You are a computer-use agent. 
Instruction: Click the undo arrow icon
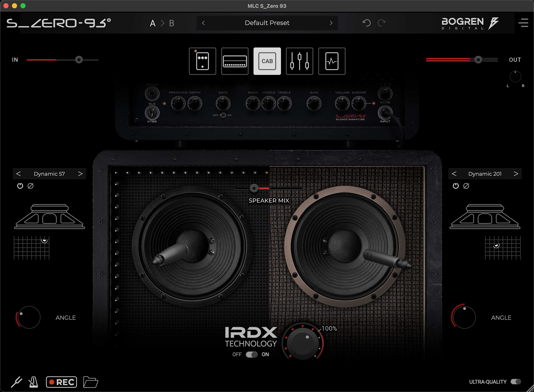pyautogui.click(x=367, y=23)
